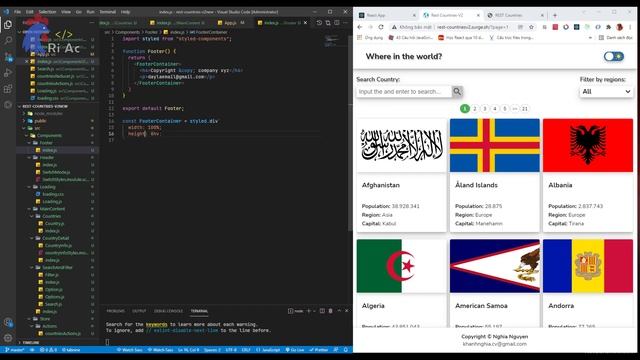Reload the Chrome page
The height and width of the screenshot is (360, 640).
(x=381, y=27)
